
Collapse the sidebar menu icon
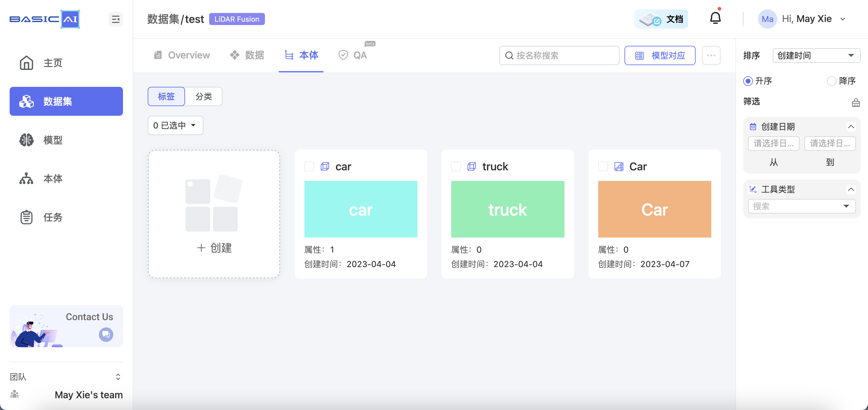(x=115, y=19)
